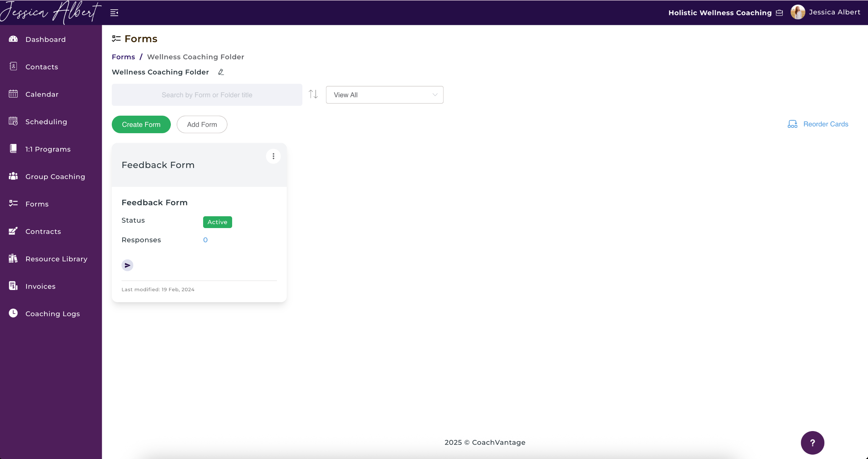868x459 pixels.
Task: Open the Group Coaching people icon
Action: pos(13,176)
